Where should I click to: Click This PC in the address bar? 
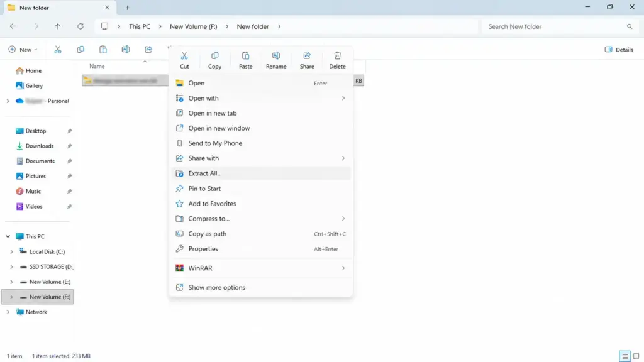pos(140,26)
